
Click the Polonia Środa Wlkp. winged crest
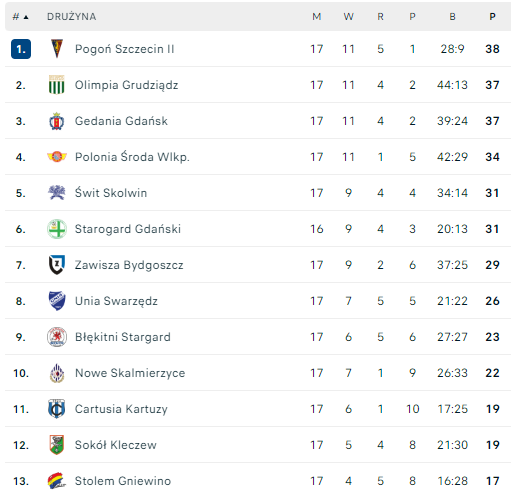point(57,156)
